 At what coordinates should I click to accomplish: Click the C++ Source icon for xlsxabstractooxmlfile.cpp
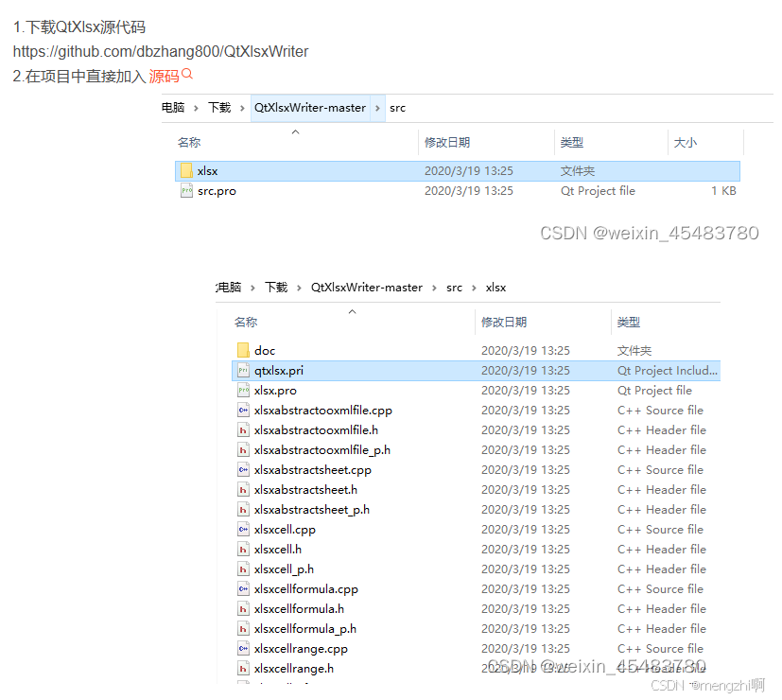click(242, 410)
